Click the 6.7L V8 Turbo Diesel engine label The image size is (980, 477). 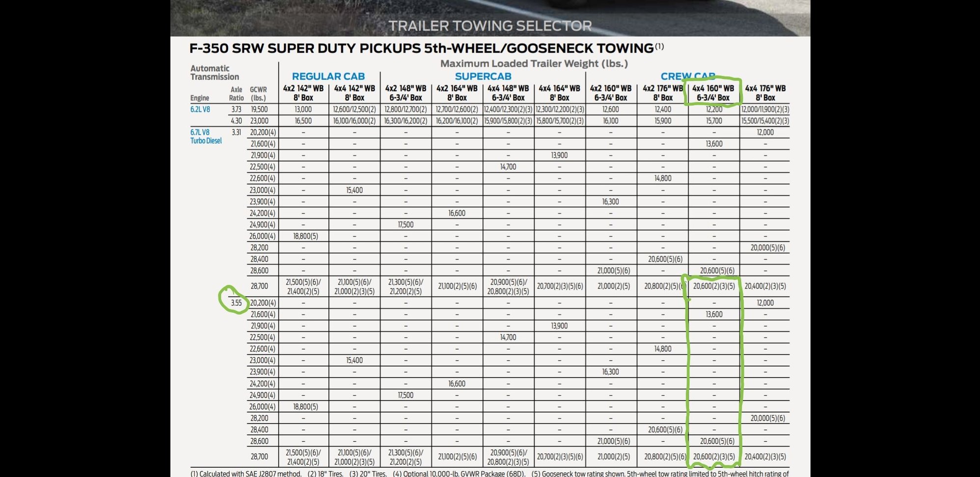pos(206,137)
